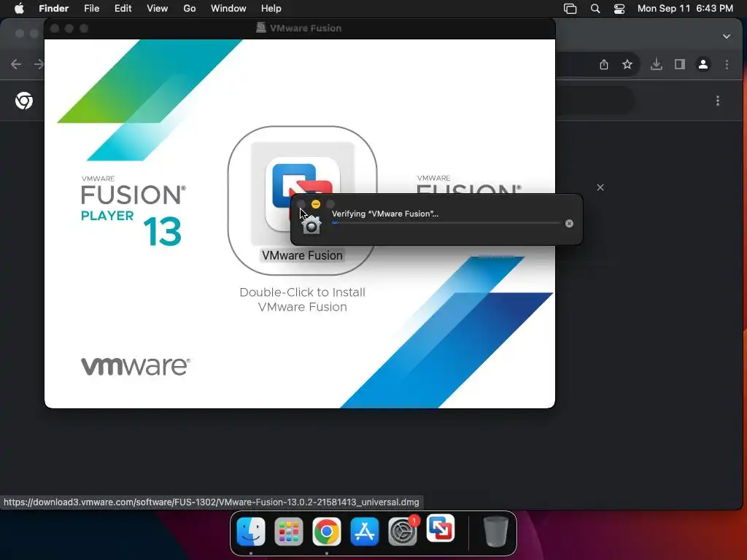Image resolution: width=747 pixels, height=560 pixels.
Task: Click the date and time in the menu bar
Action: click(685, 9)
